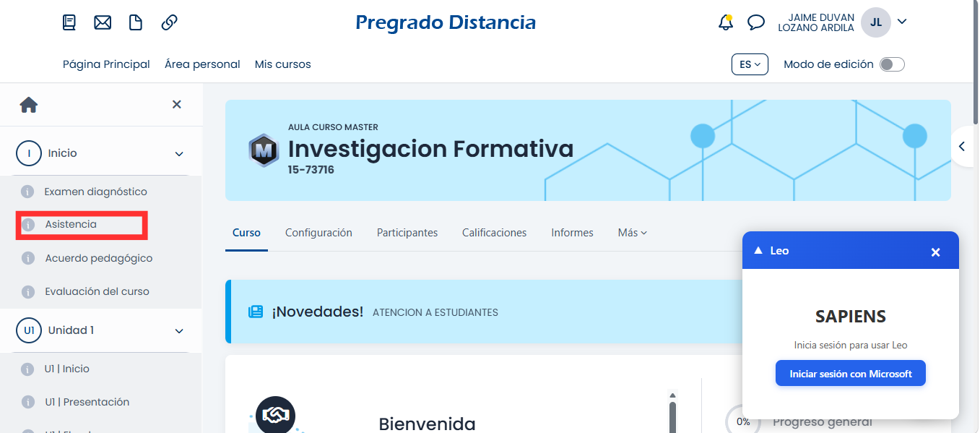
Task: Collapse Leo panel with triangle icon
Action: pyautogui.click(x=758, y=250)
